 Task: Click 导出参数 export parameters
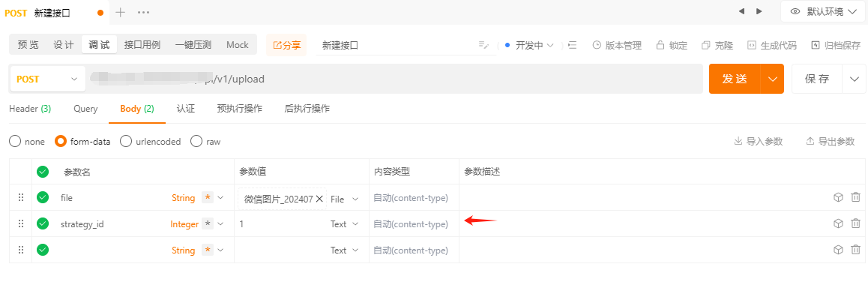coord(831,141)
